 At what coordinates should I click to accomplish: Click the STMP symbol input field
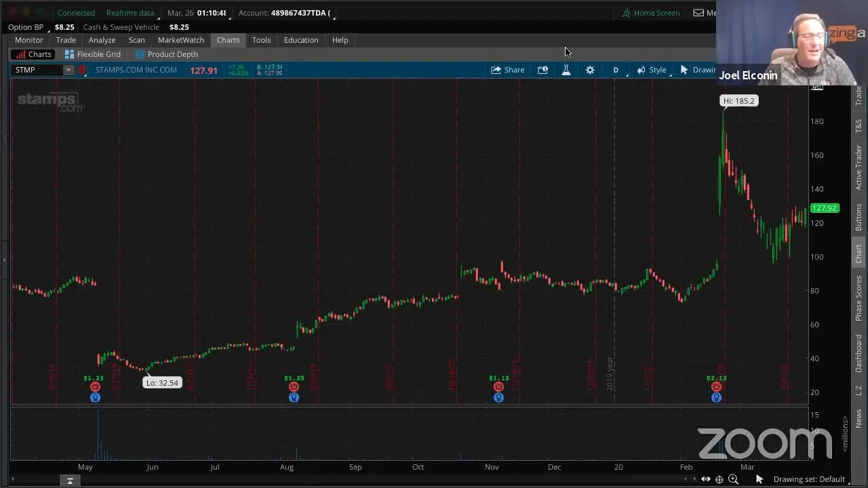[38, 70]
